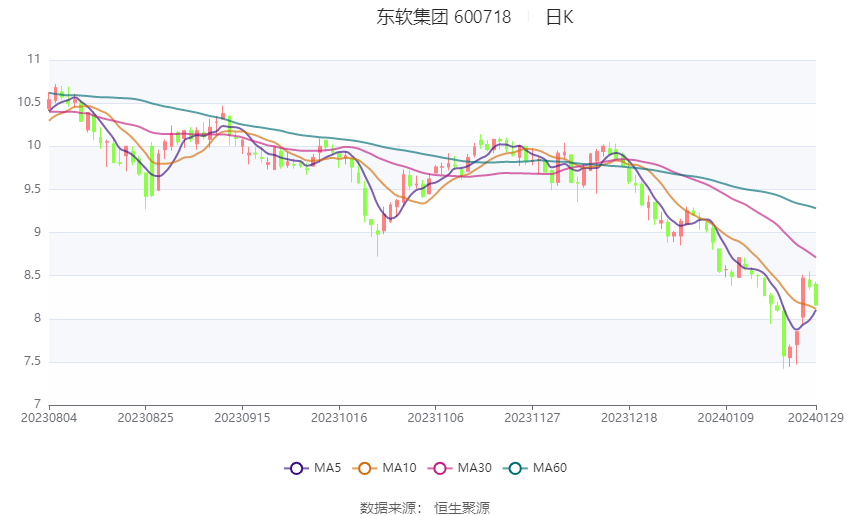The width and height of the screenshot is (850, 516).
Task: Toggle the MA60 legend series
Action: click(535, 468)
